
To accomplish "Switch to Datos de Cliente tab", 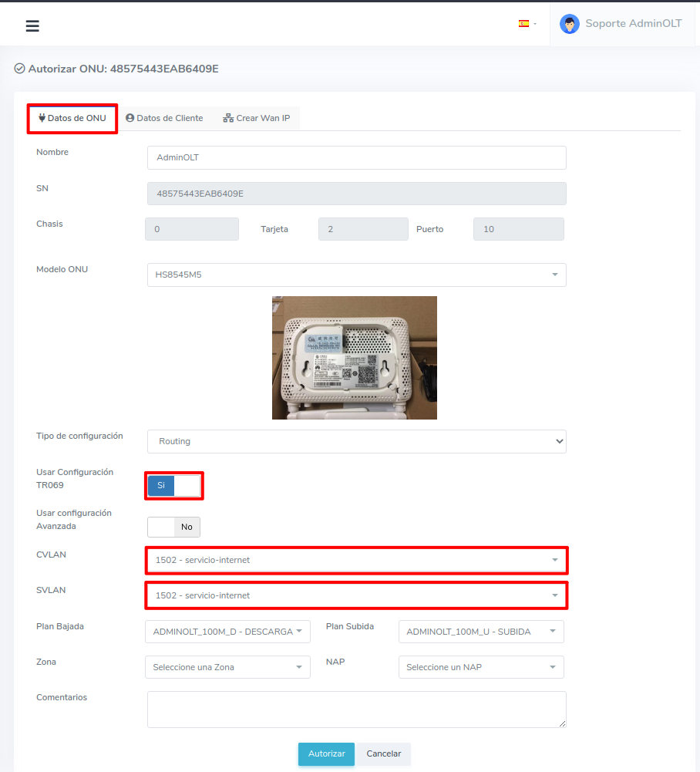I will pos(165,118).
